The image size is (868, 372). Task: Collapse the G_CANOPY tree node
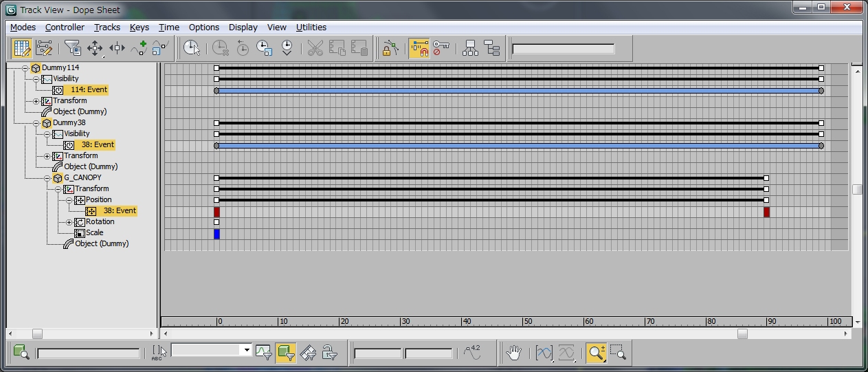coord(47,178)
